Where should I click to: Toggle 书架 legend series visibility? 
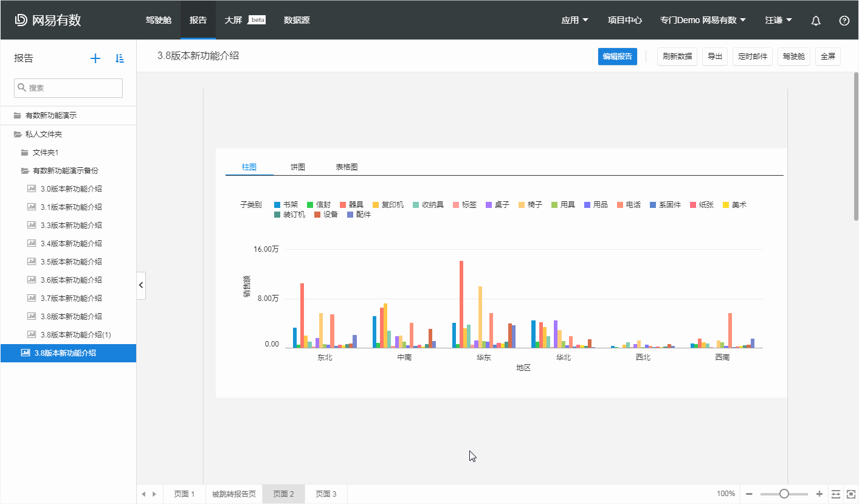(x=286, y=205)
